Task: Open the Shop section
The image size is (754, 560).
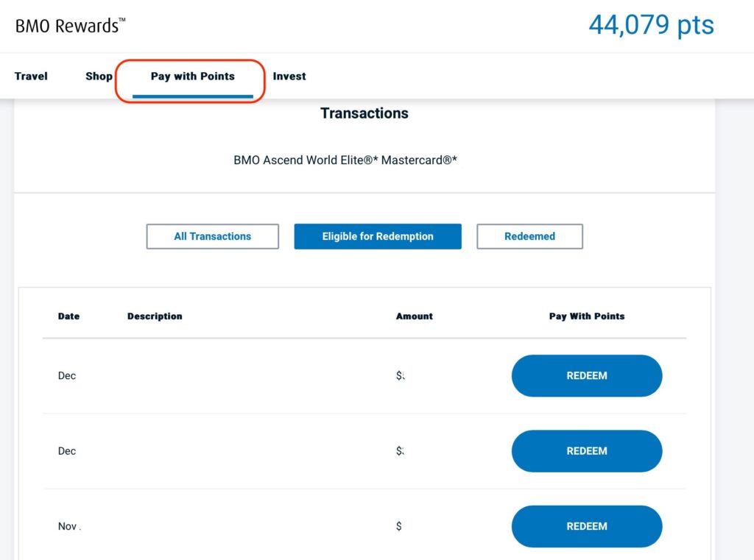Action: [99, 76]
